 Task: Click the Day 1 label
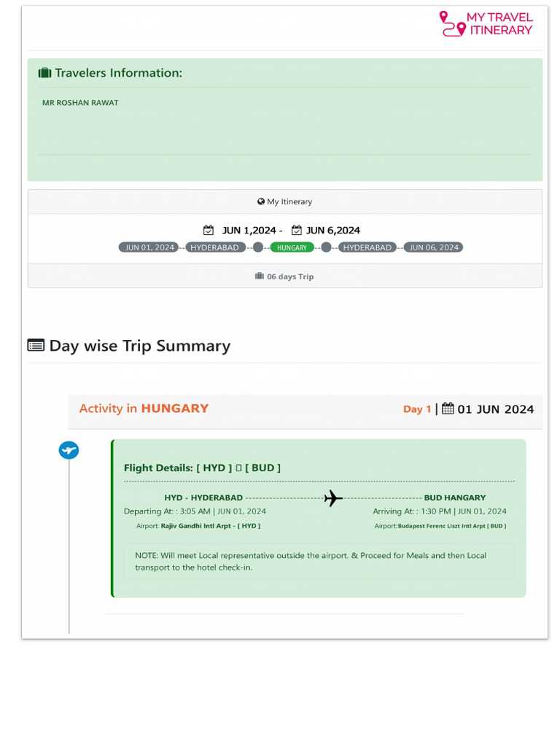click(417, 409)
